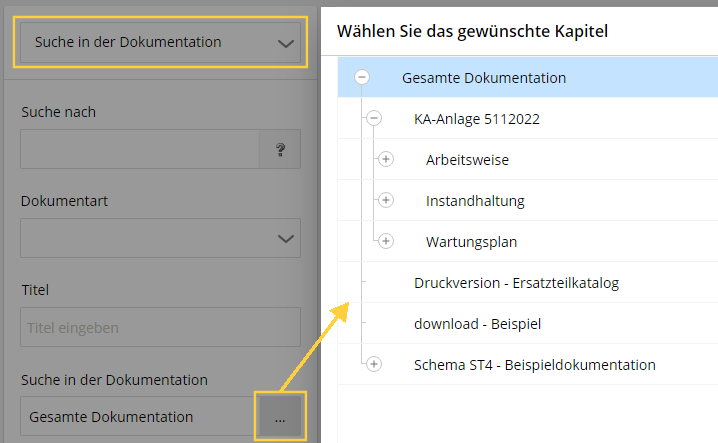Expand Schema ST4 - Beispieldokumentation node
The image size is (718, 443).
click(374, 364)
